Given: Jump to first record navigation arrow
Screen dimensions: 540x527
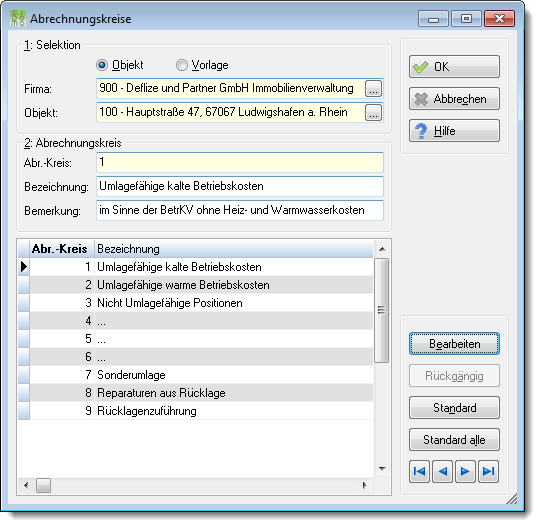Looking at the screenshot, I should pyautogui.click(x=419, y=471).
